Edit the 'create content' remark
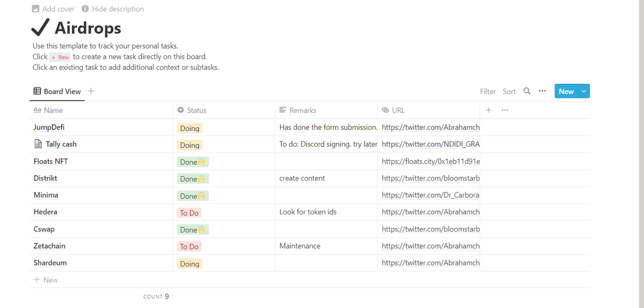The width and height of the screenshot is (644, 308). pyautogui.click(x=302, y=178)
